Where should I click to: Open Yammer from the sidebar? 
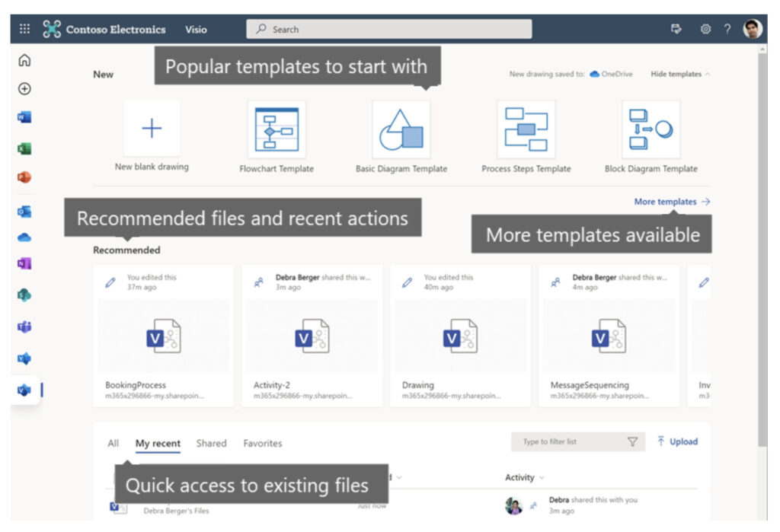(24, 358)
